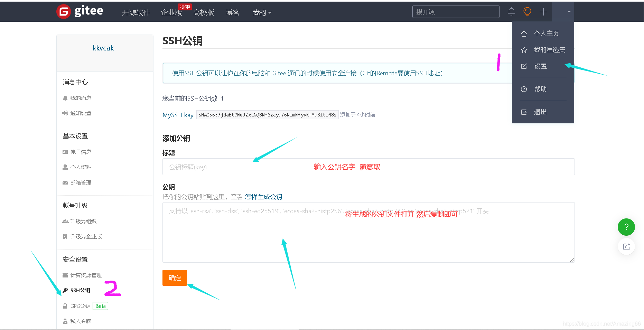Click envelope icon beside 邮箱管理
Viewport: 644px width, 330px height.
[x=65, y=183]
